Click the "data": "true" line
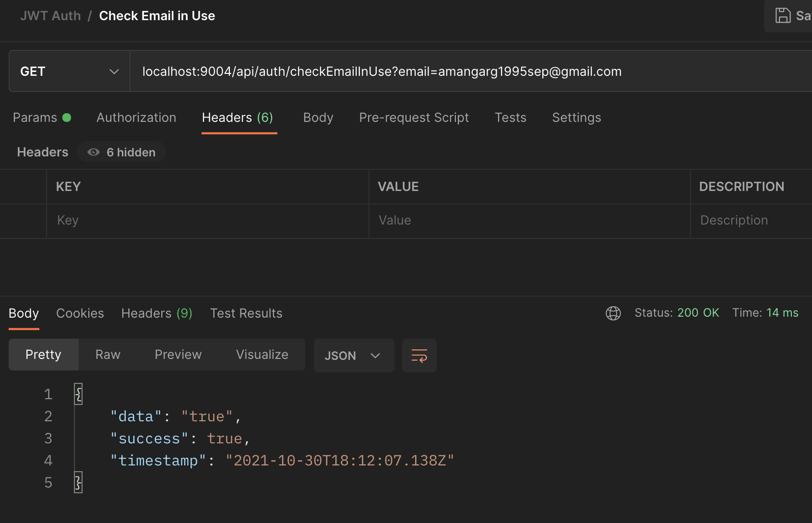 coord(176,416)
